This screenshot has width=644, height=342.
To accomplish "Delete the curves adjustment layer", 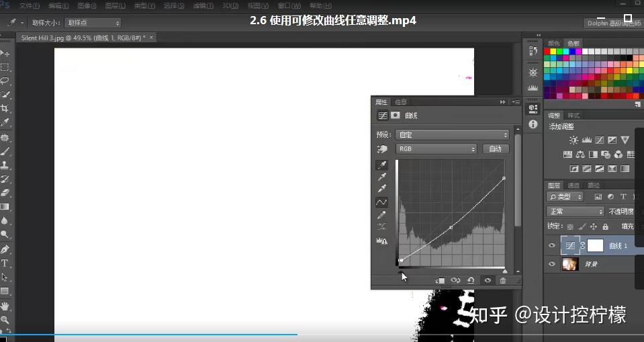I will tap(503, 280).
